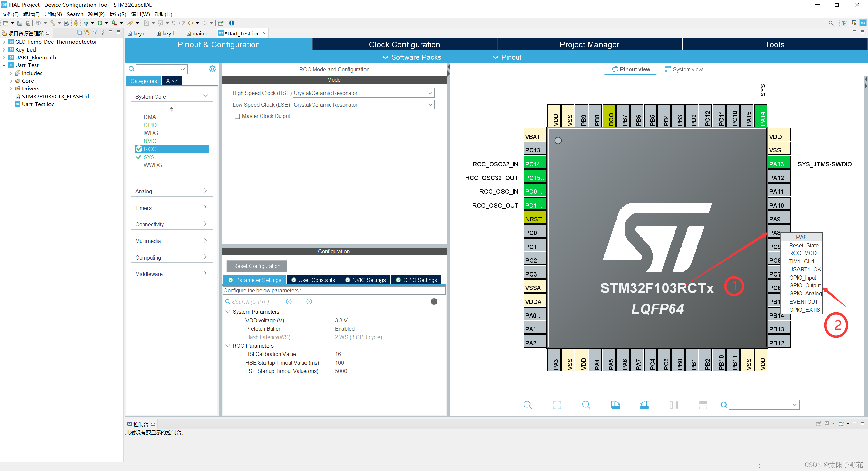This screenshot has width=868, height=471.
Task: Open the Project Manager tab
Action: [x=590, y=44]
